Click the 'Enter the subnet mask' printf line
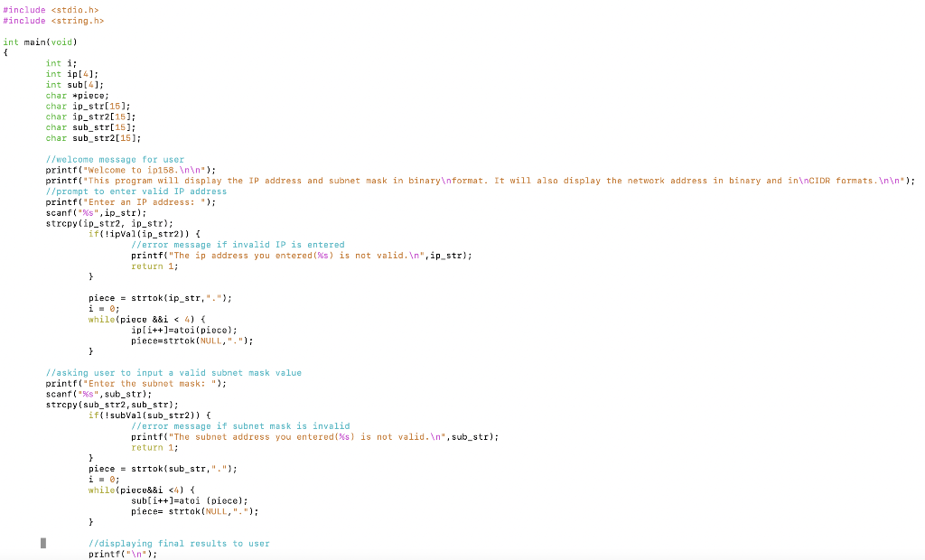Screen dimensions: 925x560 pos(136,384)
